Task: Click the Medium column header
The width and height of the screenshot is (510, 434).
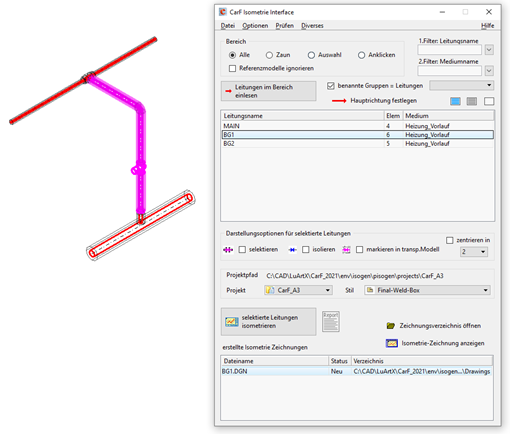Action: point(449,116)
